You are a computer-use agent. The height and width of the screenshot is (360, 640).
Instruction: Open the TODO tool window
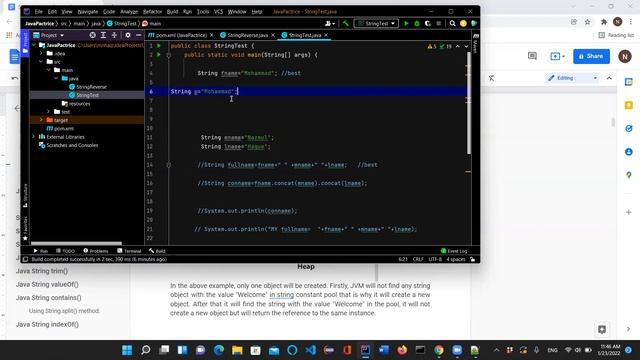[x=65, y=251]
